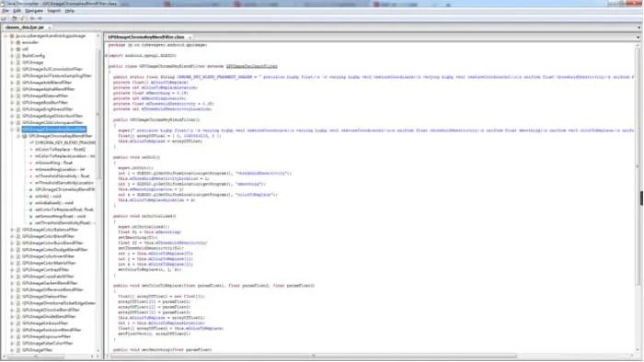The height and width of the screenshot is (362, 644).
Task: Click the Open File toolbar icon
Action: [x=4, y=18]
